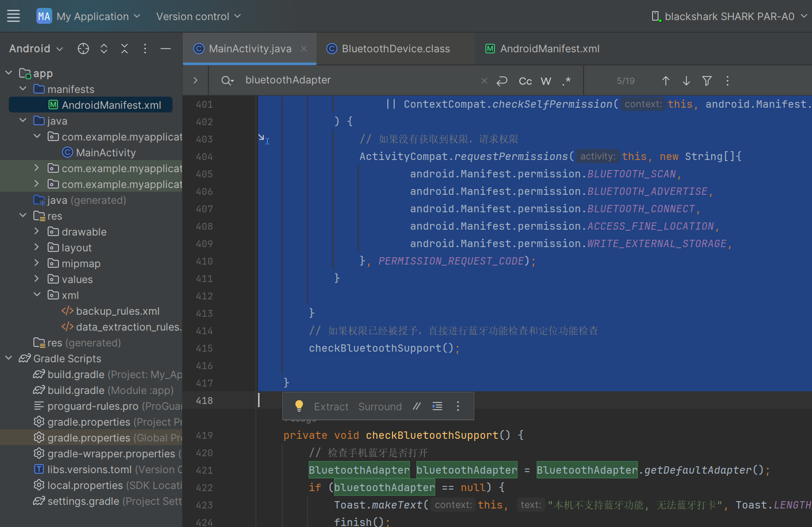The height and width of the screenshot is (527, 812).
Task: Close the MainActivity.java tab
Action: (304, 49)
